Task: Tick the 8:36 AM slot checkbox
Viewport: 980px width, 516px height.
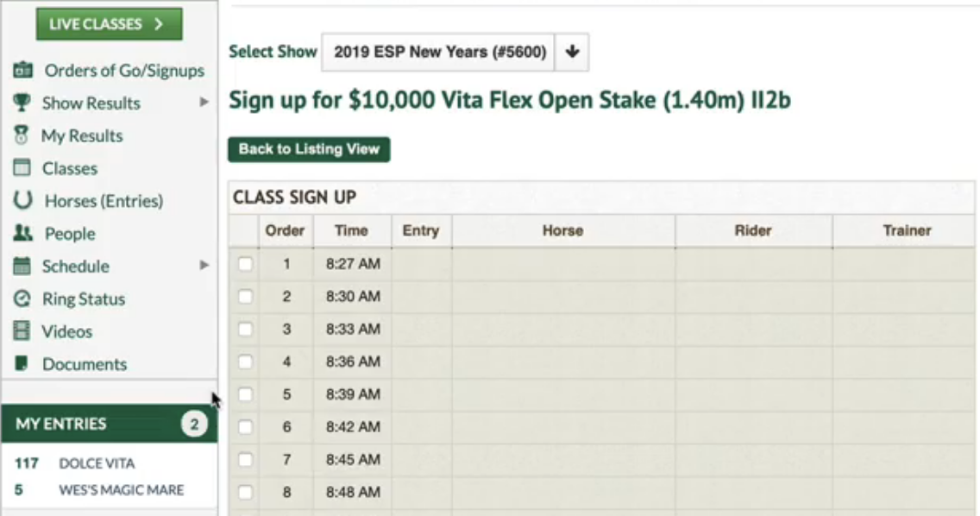Action: coord(246,362)
